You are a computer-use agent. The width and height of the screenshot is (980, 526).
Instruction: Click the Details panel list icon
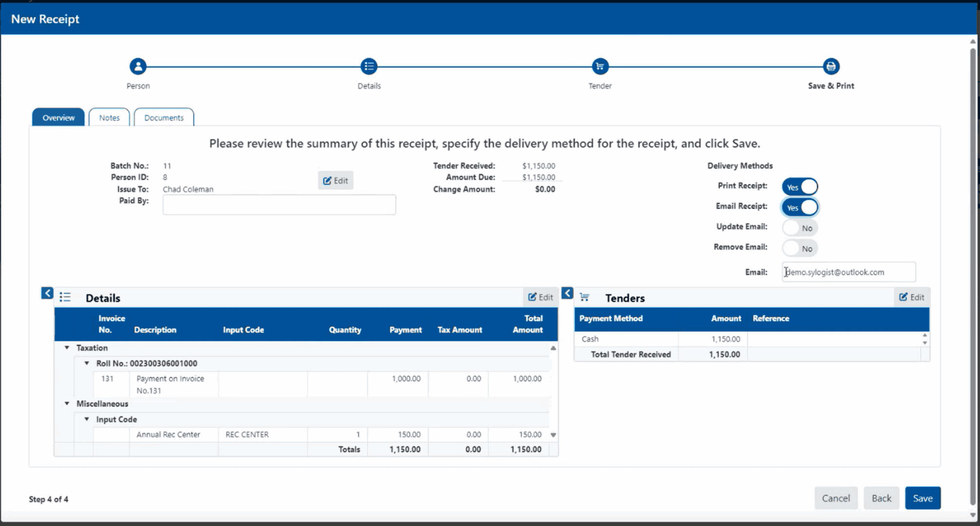click(65, 297)
